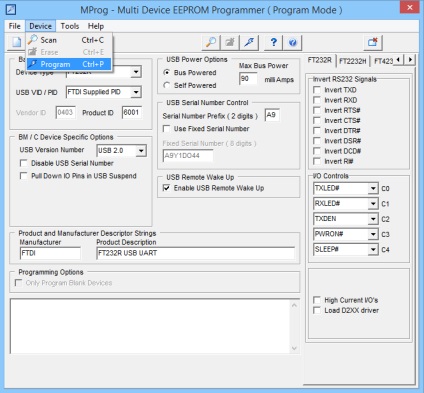Toggle Enable USB Remote Wake Up
The image size is (424, 393).
tap(166, 188)
